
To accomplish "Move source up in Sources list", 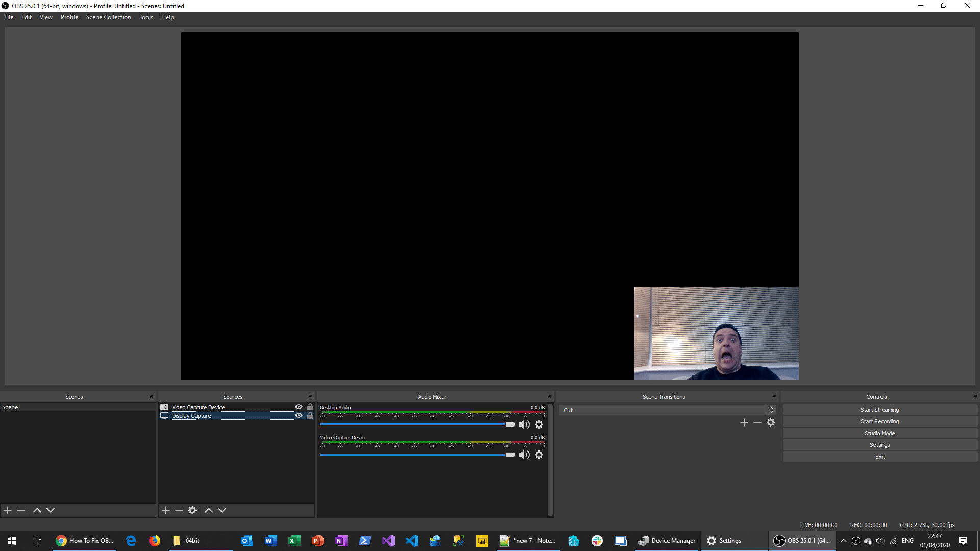I will tap(209, 510).
